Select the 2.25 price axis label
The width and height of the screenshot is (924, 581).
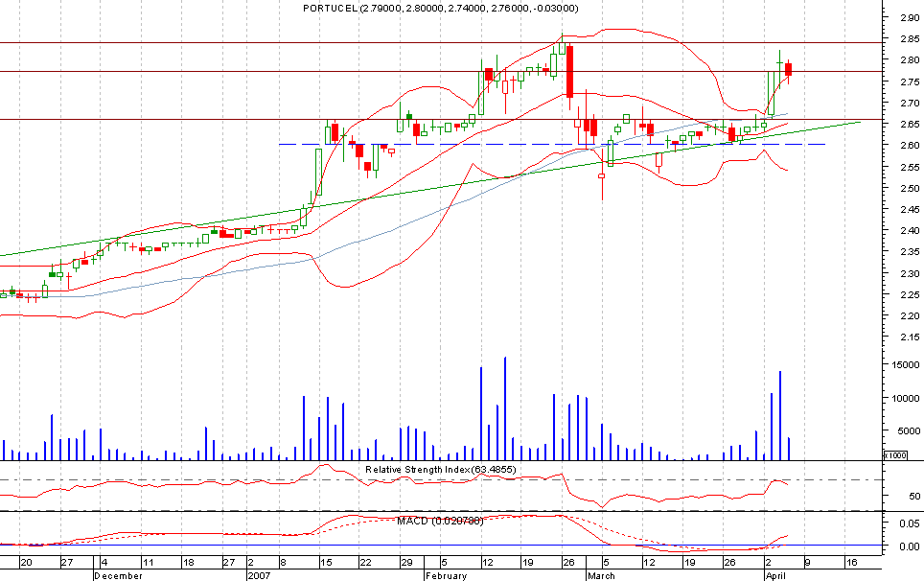tap(910, 294)
